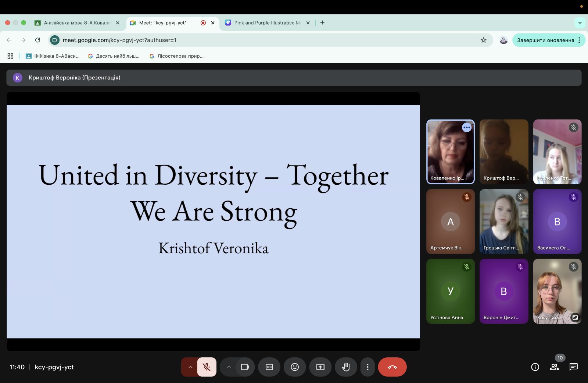Open the chat messages panel

[573, 367]
